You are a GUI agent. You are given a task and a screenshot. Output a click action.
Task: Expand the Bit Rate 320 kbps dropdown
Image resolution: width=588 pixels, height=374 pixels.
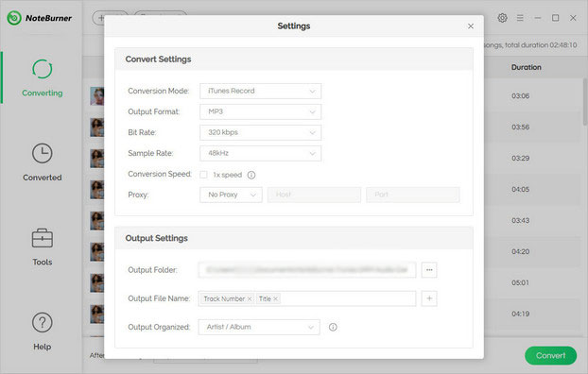coord(260,132)
